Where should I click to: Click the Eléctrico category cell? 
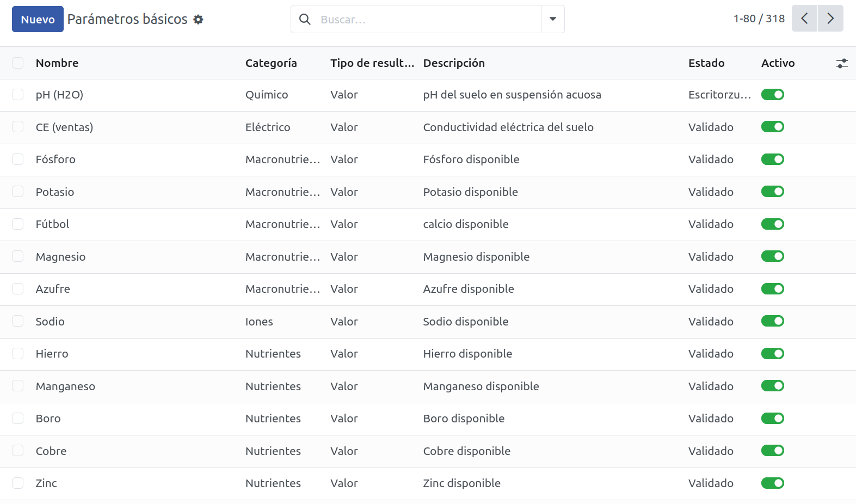(268, 127)
